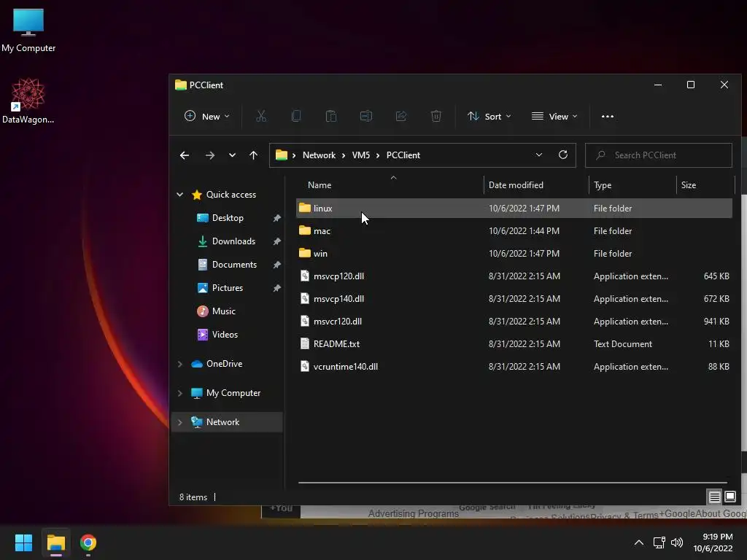Click the Paste clipboard icon
The width and height of the screenshot is (747, 560).
[x=331, y=116]
